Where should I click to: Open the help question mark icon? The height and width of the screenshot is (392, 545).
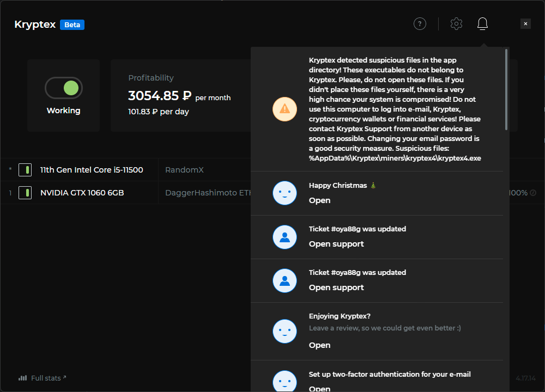tap(420, 24)
